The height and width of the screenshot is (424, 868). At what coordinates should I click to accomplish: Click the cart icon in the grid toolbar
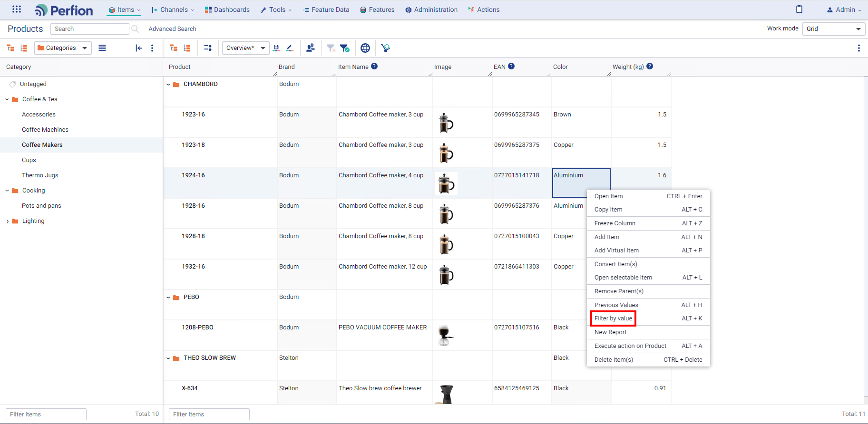(x=386, y=48)
